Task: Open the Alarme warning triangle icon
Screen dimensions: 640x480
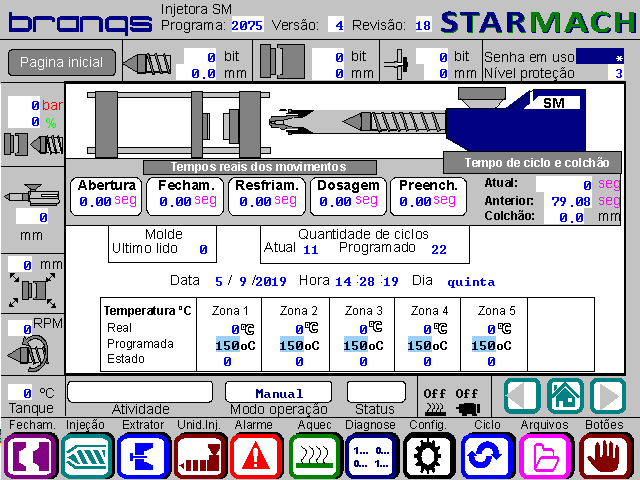Action: coord(256,456)
